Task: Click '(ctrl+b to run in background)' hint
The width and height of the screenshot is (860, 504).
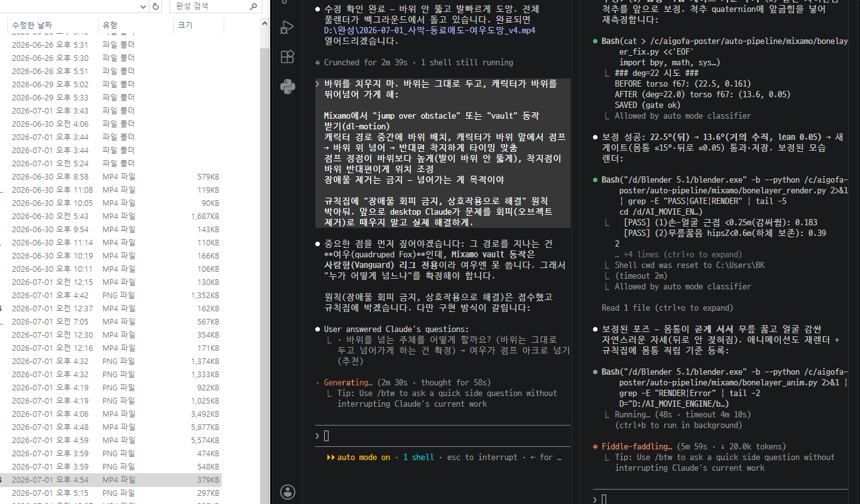Action: point(679,425)
